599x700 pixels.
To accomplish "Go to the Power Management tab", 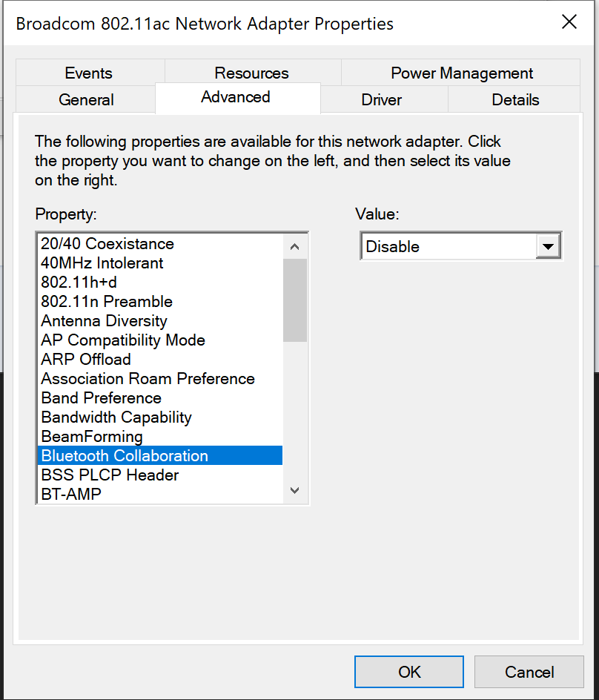I will [x=461, y=73].
